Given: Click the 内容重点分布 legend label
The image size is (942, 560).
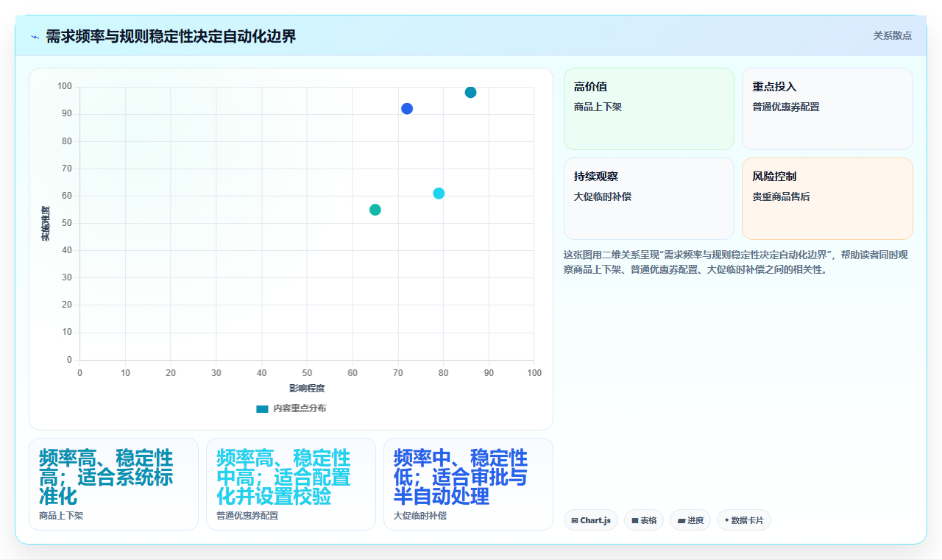Looking at the screenshot, I should [300, 408].
